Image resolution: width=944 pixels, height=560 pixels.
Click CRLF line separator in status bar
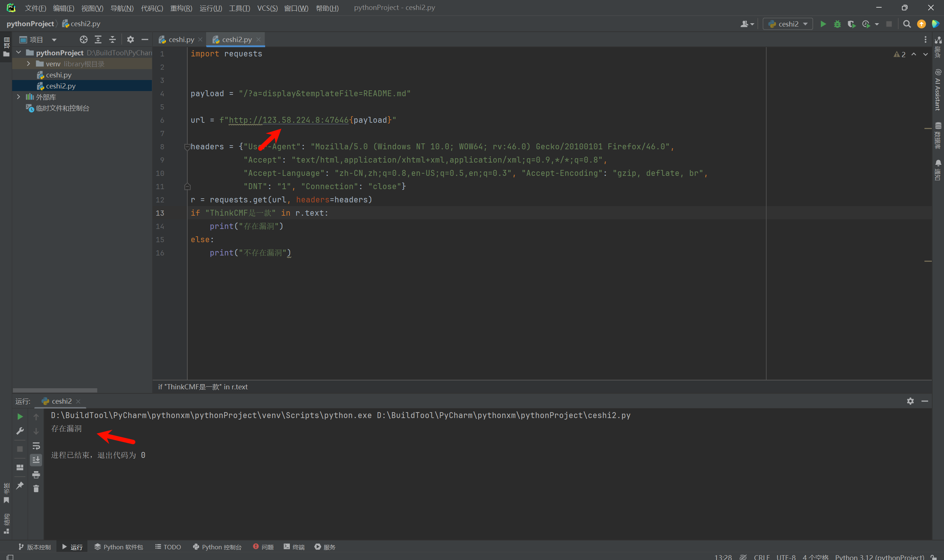point(761,557)
